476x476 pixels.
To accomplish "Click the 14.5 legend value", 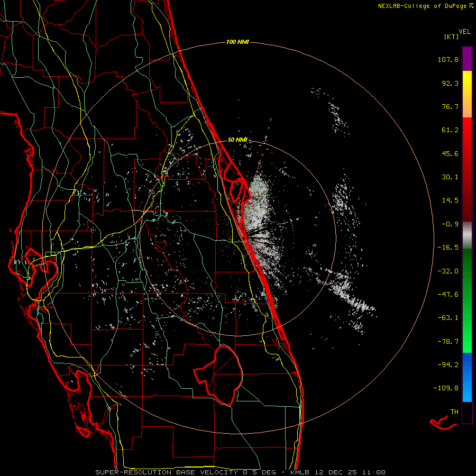I will 450,200.
